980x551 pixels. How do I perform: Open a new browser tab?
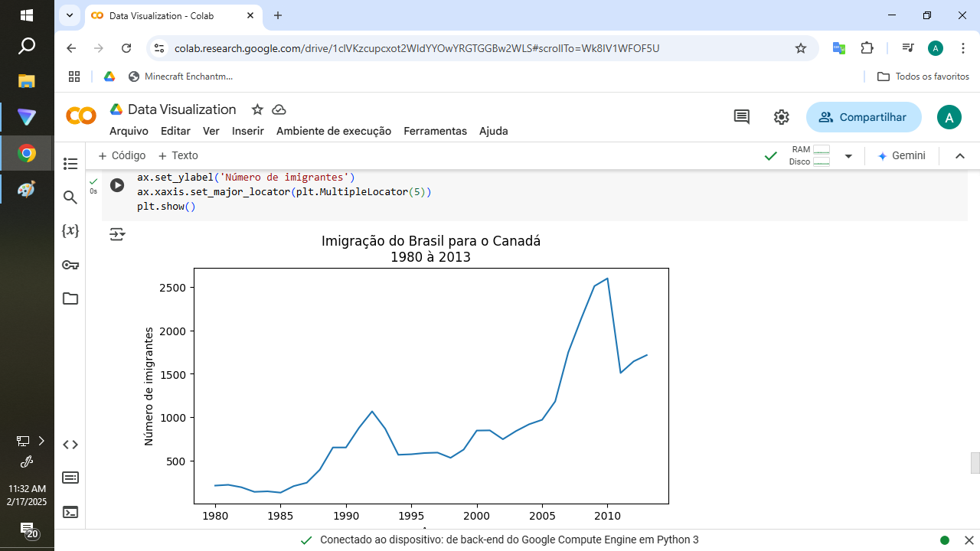(278, 15)
